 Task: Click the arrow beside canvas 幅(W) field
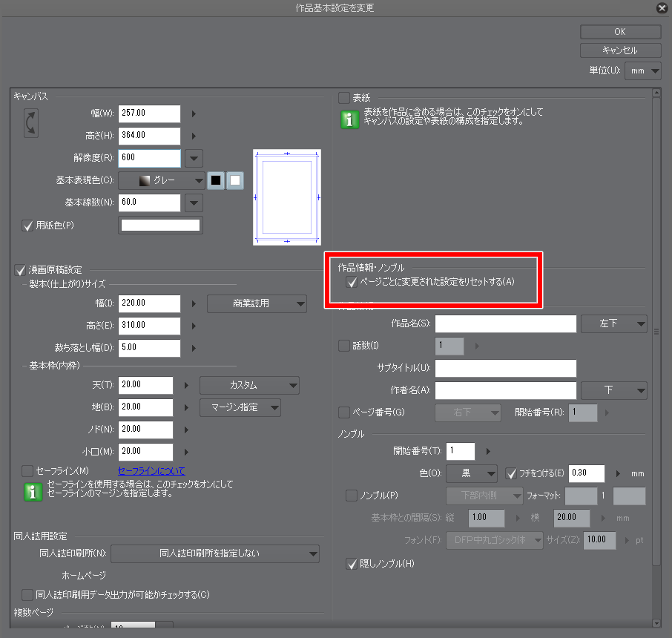pyautogui.click(x=194, y=114)
